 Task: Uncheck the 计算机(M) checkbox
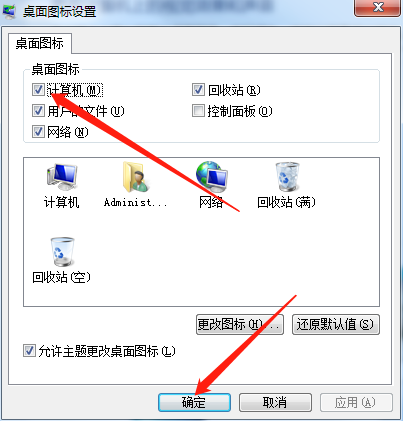(38, 90)
